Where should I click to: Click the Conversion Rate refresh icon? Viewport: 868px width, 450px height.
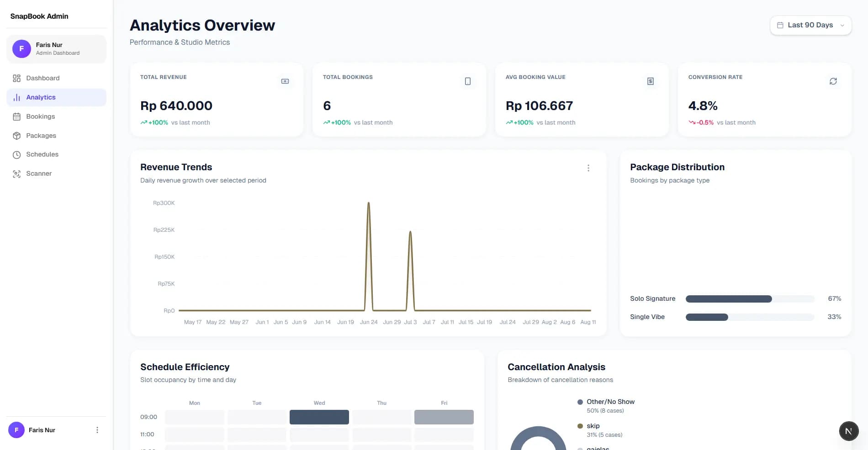(x=833, y=81)
